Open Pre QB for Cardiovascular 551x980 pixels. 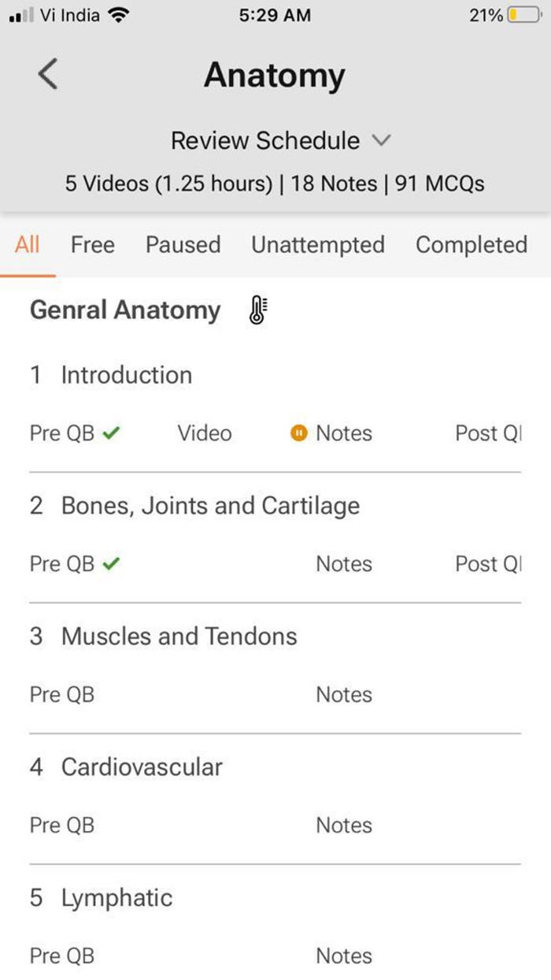click(x=62, y=826)
